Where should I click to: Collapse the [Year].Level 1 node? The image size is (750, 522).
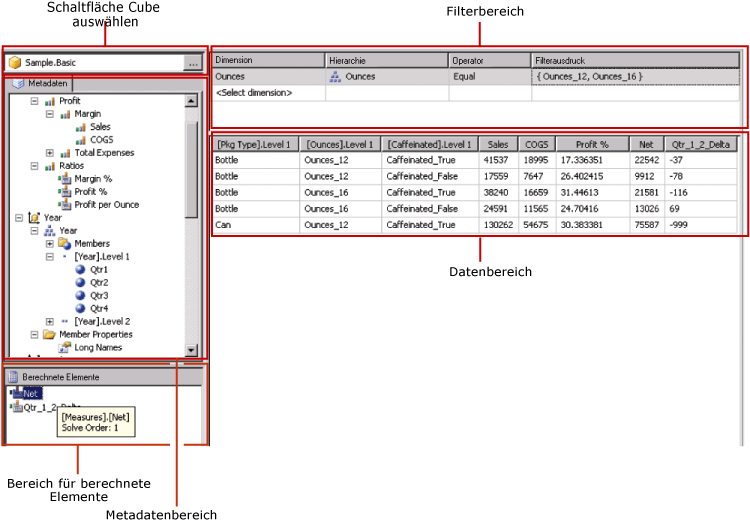(50, 256)
